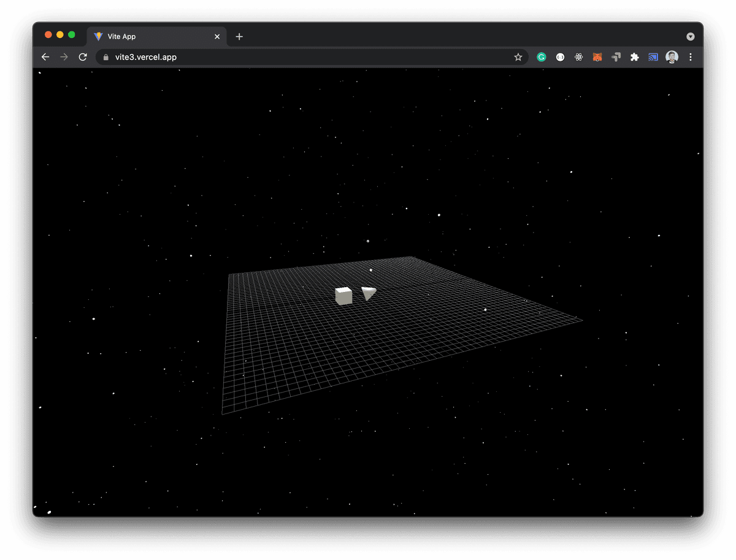Viewport: 736px width, 560px height.
Task: Close the Vite App tab
Action: point(217,36)
